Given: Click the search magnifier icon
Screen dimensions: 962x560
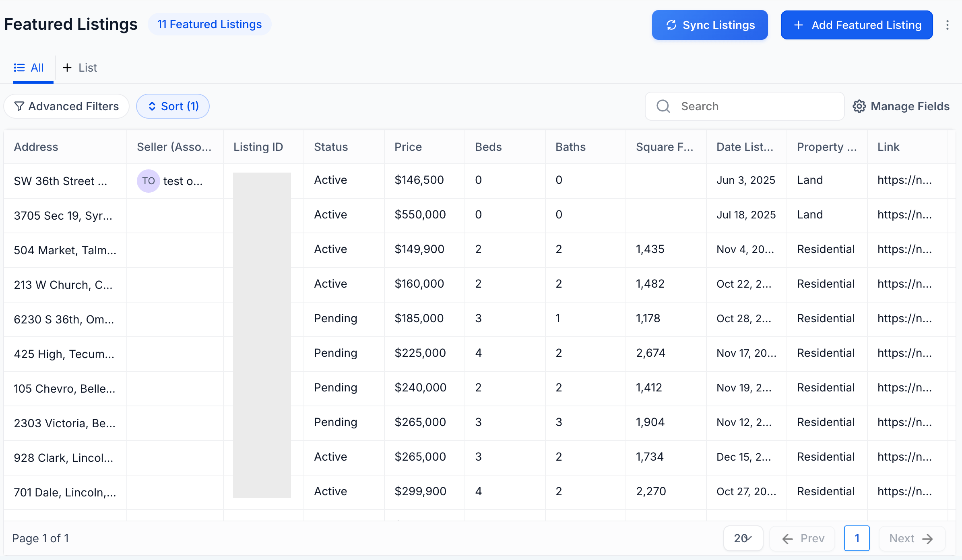Looking at the screenshot, I should click(663, 106).
